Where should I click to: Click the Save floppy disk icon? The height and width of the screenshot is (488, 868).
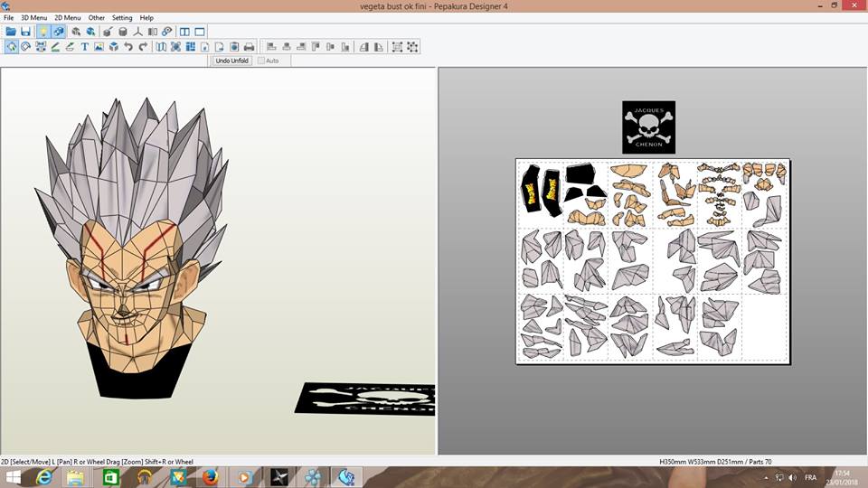pyautogui.click(x=25, y=32)
